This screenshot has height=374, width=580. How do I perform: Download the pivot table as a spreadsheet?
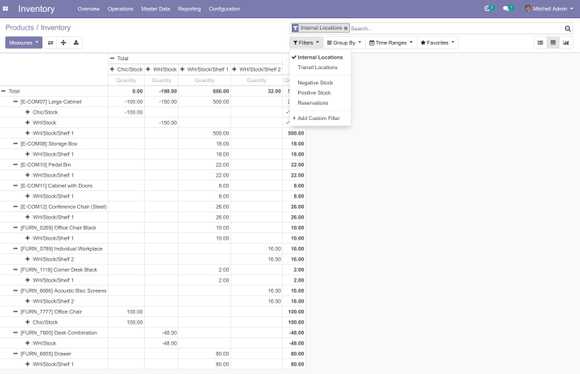(76, 43)
